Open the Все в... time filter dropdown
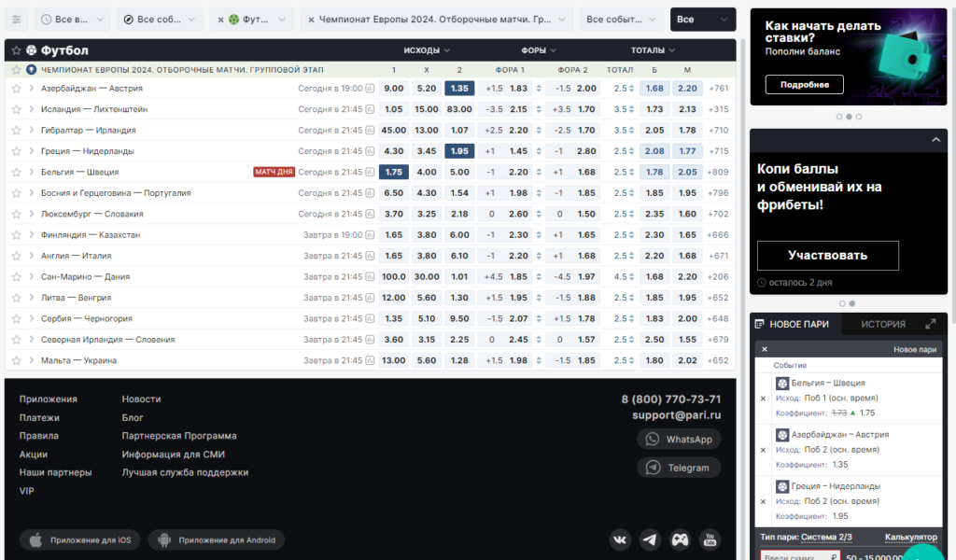 click(x=73, y=20)
